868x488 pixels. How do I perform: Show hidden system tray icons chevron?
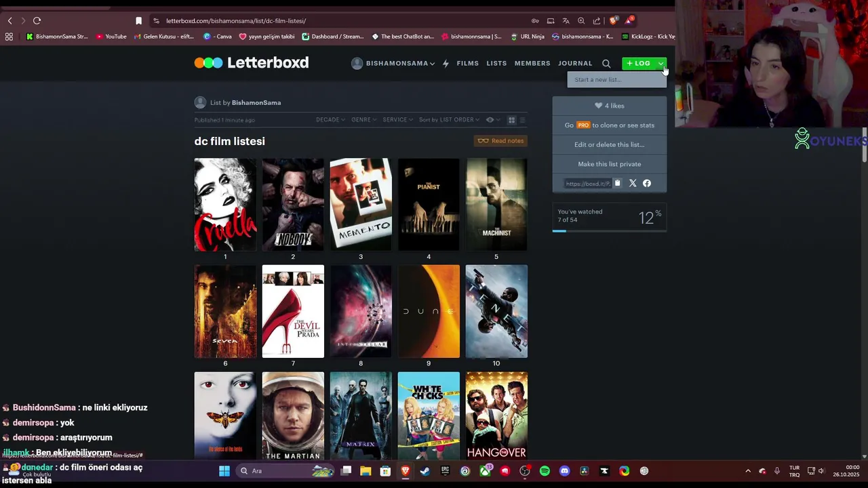point(748,471)
